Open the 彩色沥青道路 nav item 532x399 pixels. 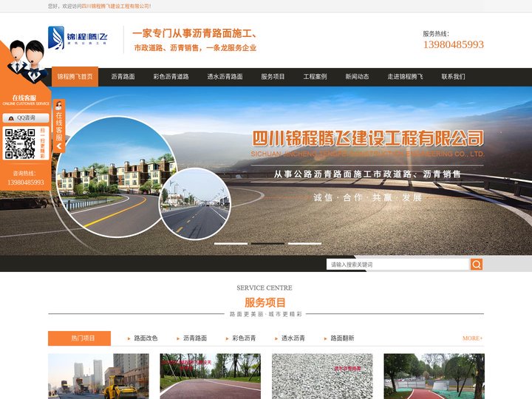(171, 77)
